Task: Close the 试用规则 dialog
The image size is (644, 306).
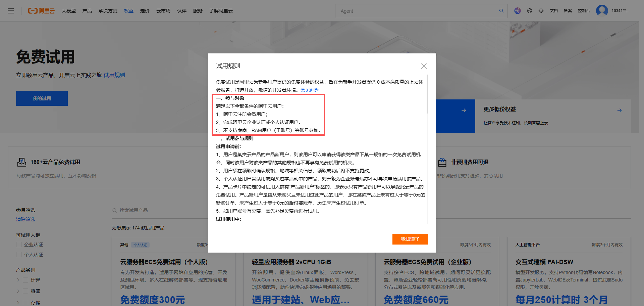Action: tap(424, 66)
